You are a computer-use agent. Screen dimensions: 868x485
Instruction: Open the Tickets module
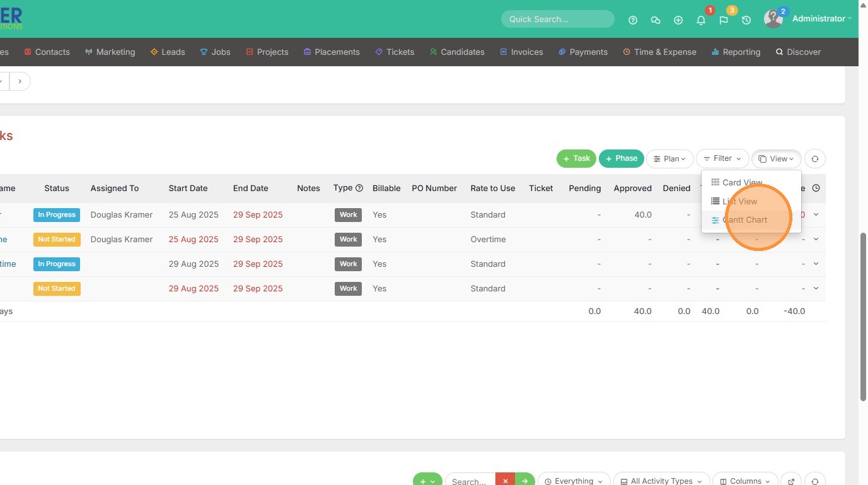[x=395, y=52]
